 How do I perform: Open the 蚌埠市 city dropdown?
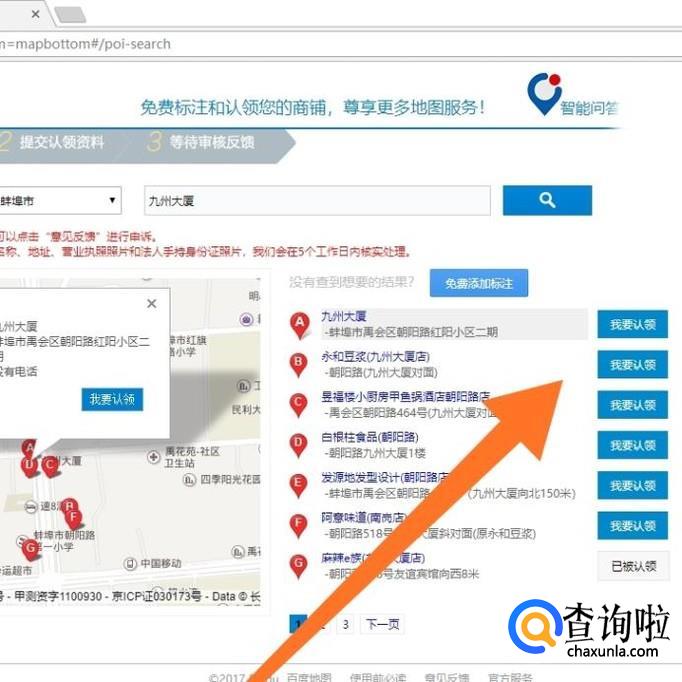tap(58, 200)
